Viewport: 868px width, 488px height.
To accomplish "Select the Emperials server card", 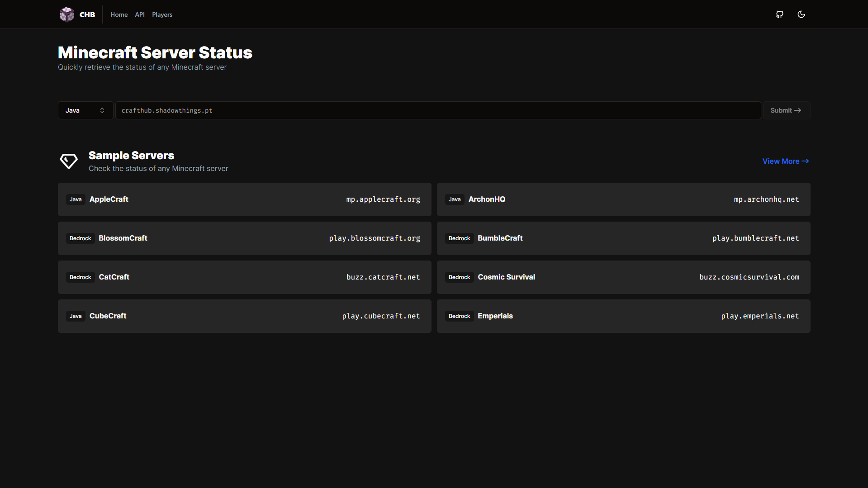I will [623, 316].
